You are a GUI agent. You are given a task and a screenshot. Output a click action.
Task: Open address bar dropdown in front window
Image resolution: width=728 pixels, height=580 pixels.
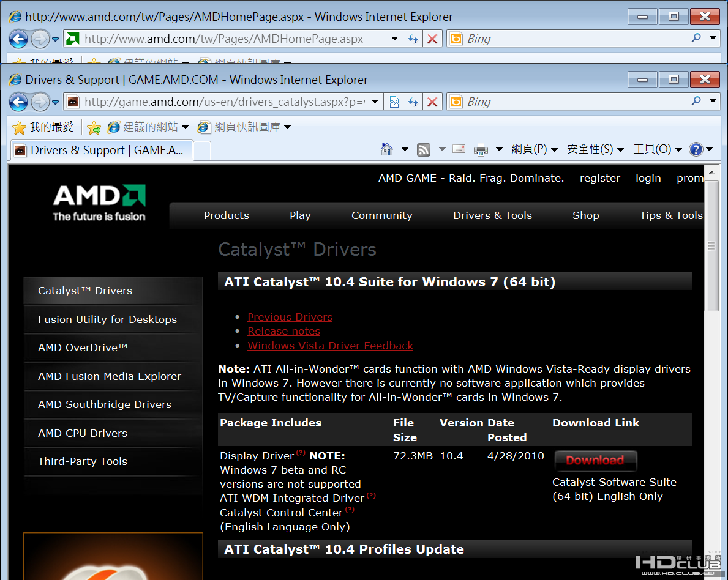(x=375, y=102)
